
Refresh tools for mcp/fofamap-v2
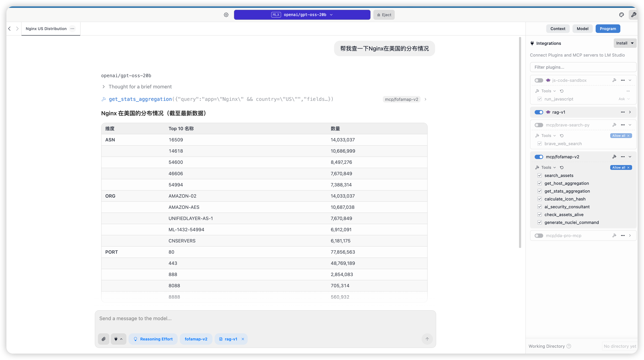coord(562,167)
